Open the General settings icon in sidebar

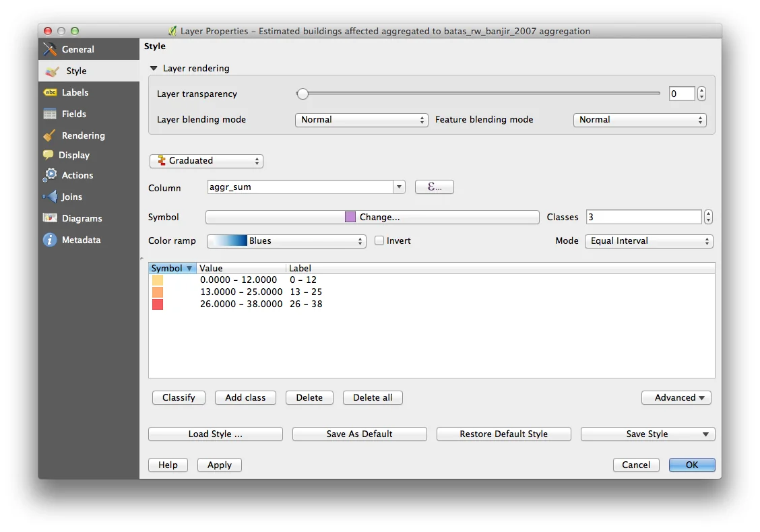(x=51, y=49)
